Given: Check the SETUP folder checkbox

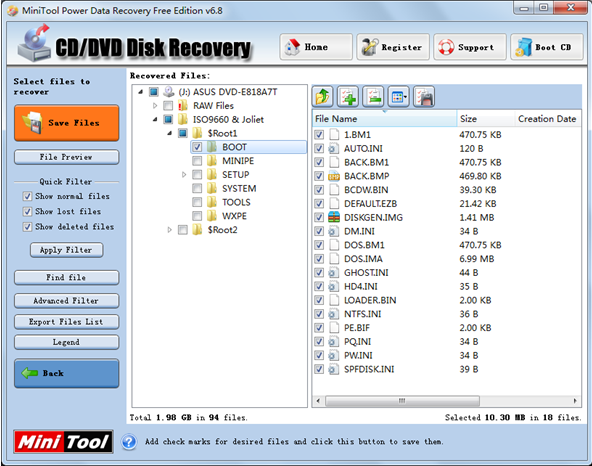Looking at the screenshot, I should [x=197, y=174].
